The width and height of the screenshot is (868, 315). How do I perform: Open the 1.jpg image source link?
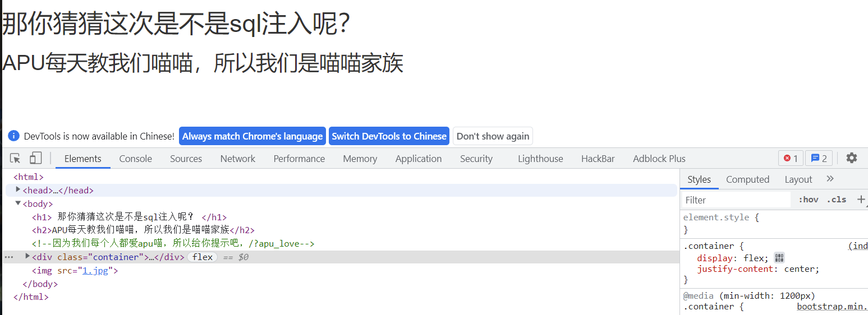click(x=96, y=271)
